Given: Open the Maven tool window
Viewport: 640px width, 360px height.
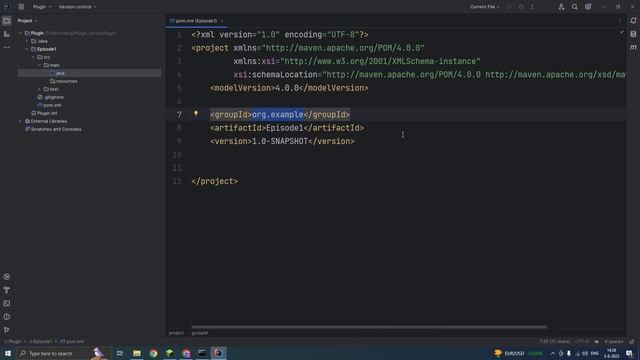Looking at the screenshot, I should (633, 47).
